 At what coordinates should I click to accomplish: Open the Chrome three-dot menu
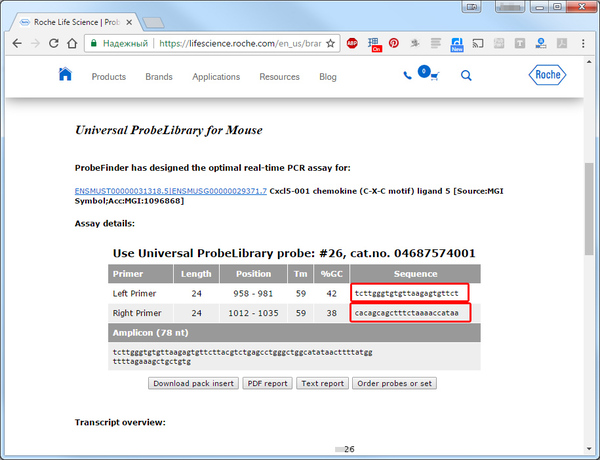point(583,43)
